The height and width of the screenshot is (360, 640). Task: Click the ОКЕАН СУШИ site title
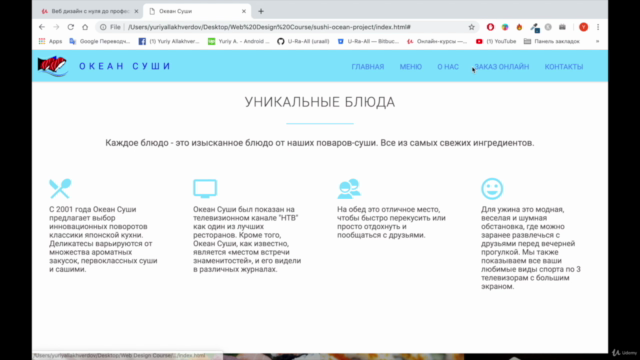click(124, 66)
